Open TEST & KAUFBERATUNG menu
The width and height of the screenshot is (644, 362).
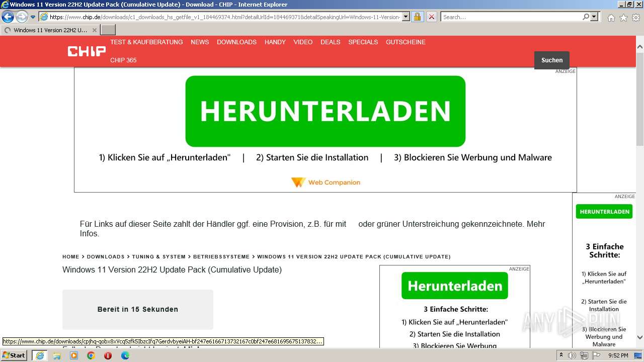[146, 42]
